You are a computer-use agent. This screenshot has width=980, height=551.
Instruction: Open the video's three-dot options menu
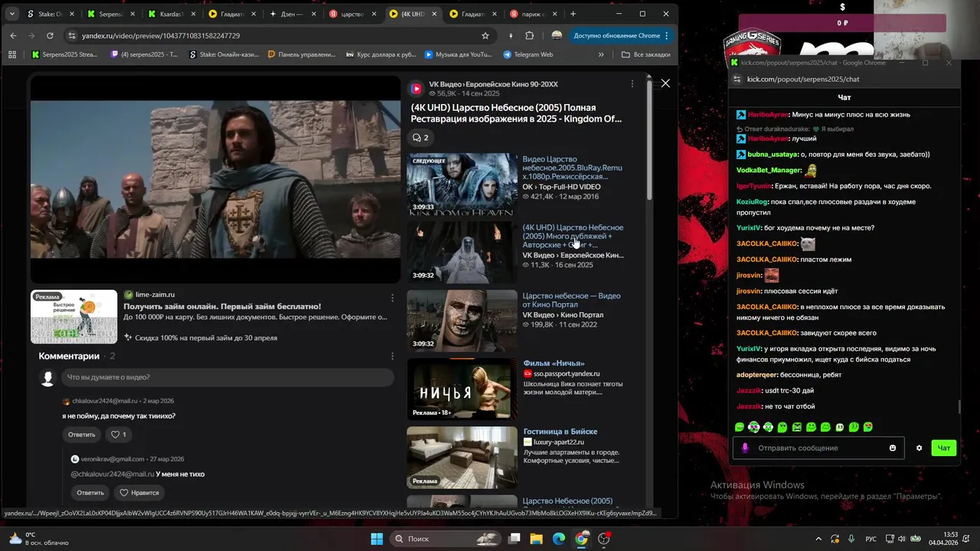(x=632, y=84)
